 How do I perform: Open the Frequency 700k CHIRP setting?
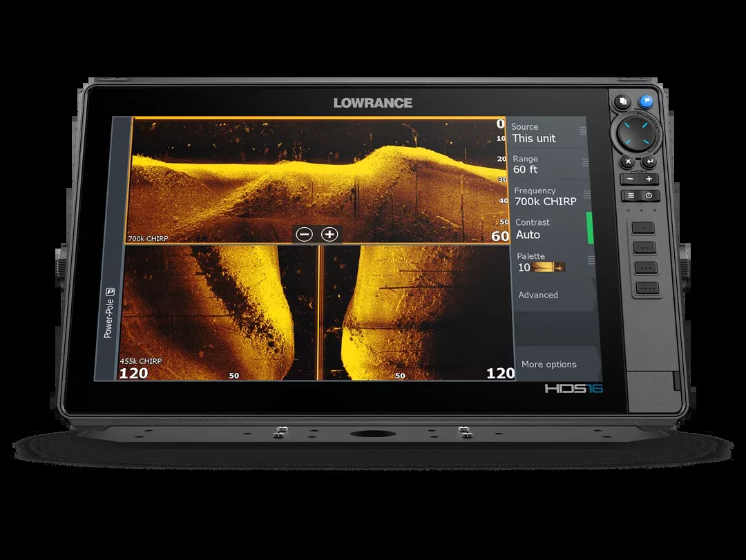point(551,196)
